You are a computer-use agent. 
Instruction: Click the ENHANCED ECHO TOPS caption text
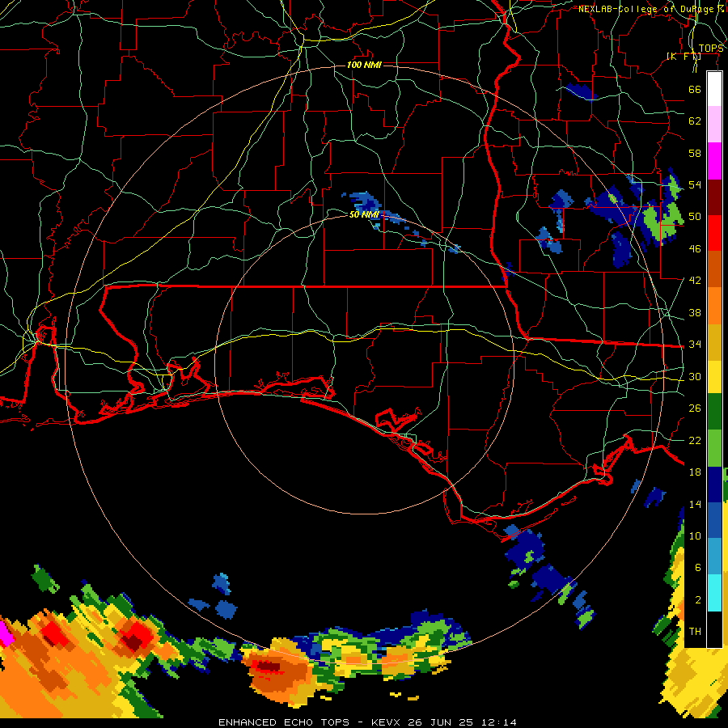point(367,722)
